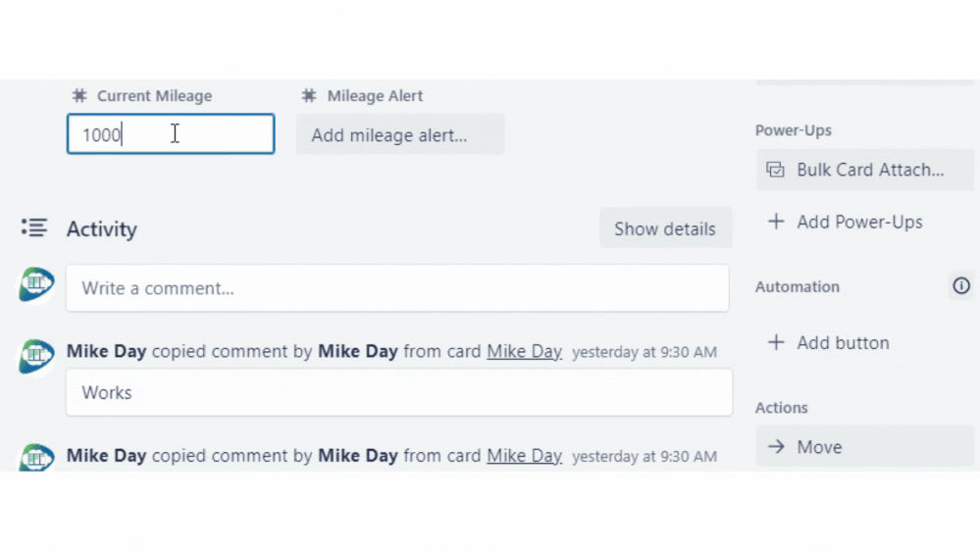Click the plus icon beside Add Power-Ups
Viewport: 980px width, 551px height.
pos(776,222)
